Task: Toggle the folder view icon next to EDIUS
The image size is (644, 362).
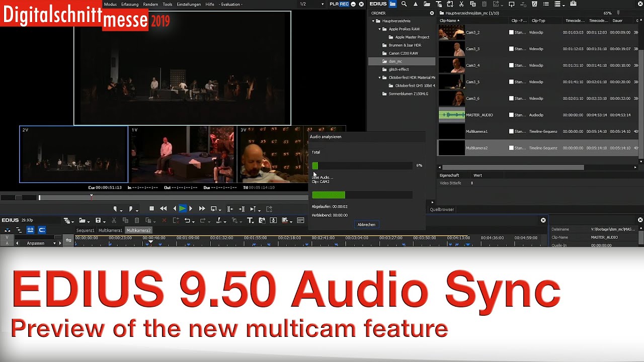Action: point(392,4)
